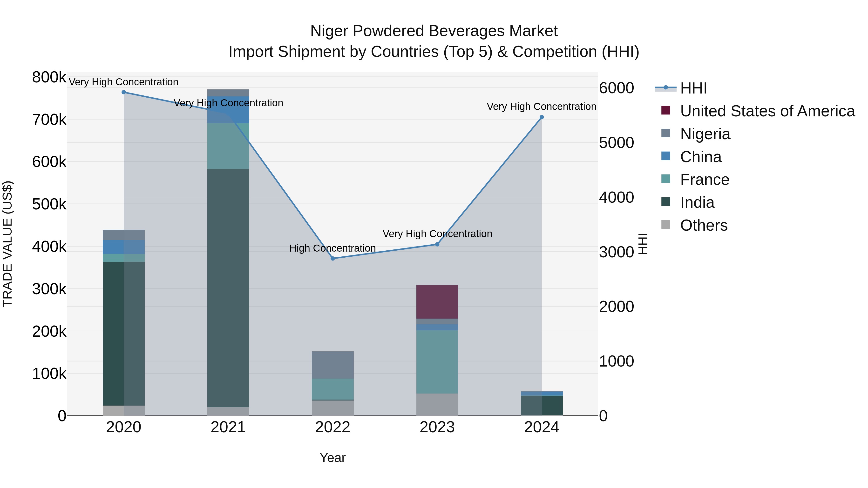Viewport: 868px width, 488px height.
Task: Click the 'Year' axis title
Action: pos(332,458)
